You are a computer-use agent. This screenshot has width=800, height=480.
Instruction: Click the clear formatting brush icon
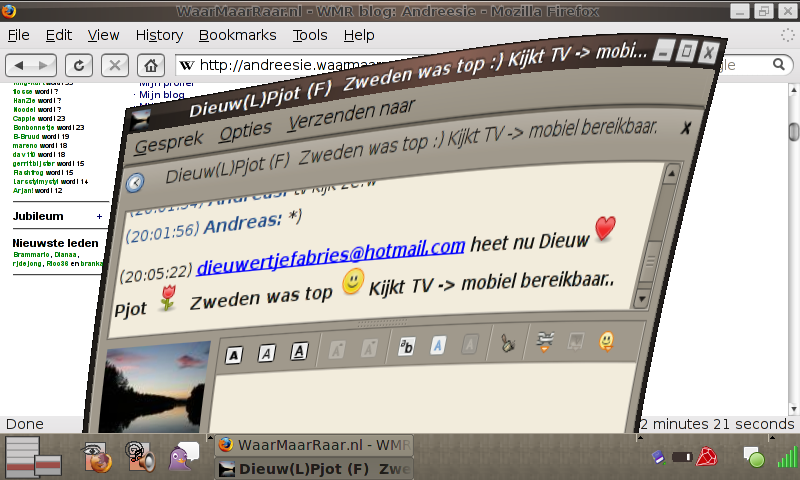(508, 345)
